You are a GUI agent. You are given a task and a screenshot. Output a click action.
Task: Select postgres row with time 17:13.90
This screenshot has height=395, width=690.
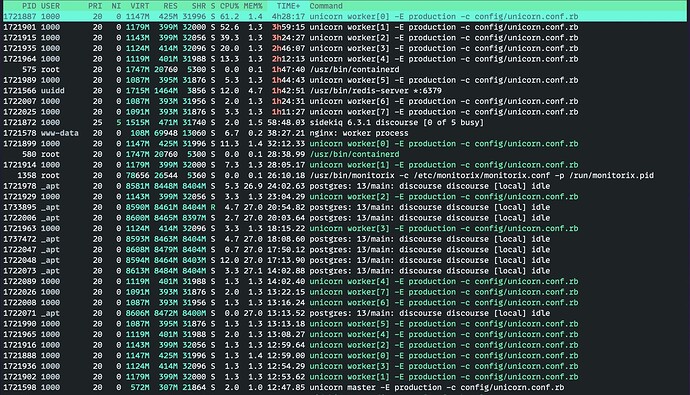(345, 260)
